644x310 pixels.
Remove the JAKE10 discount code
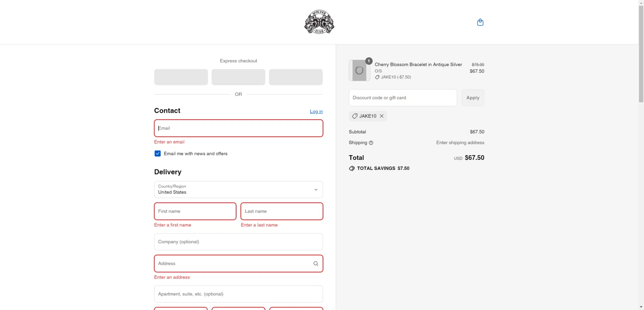(382, 116)
